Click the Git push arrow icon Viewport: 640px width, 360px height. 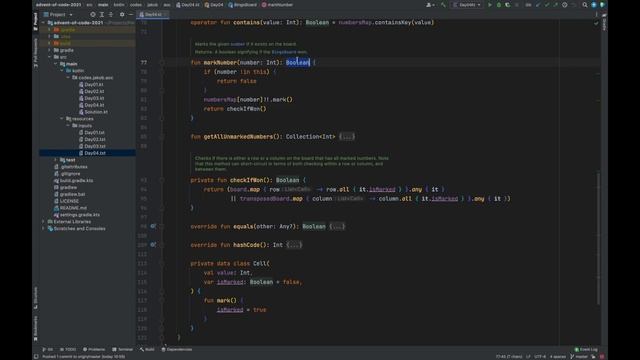click(556, 5)
